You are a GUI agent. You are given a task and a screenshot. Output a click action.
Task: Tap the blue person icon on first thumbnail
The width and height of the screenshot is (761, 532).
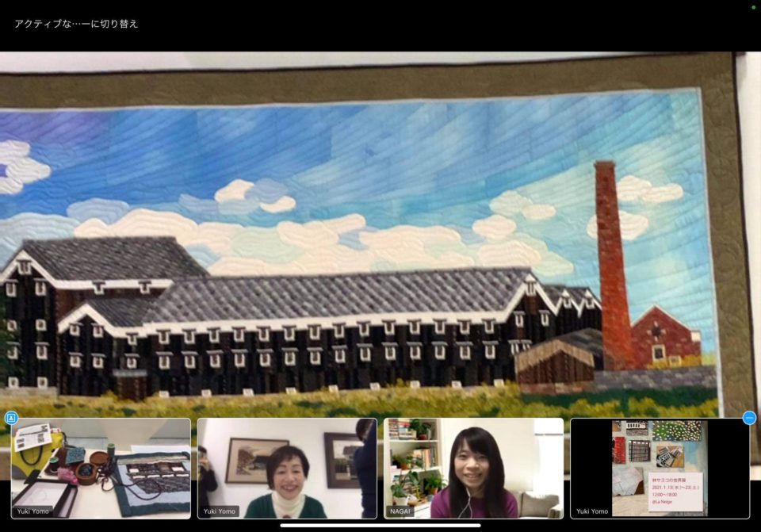[x=11, y=418]
